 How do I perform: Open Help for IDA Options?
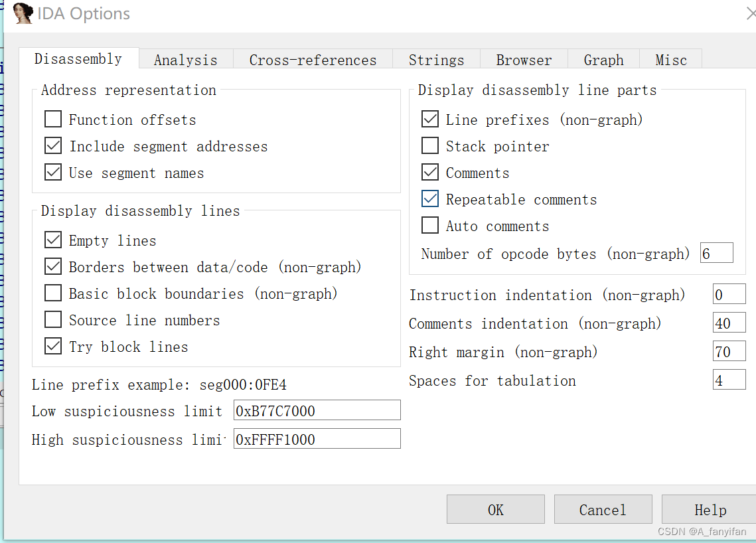pyautogui.click(x=710, y=509)
